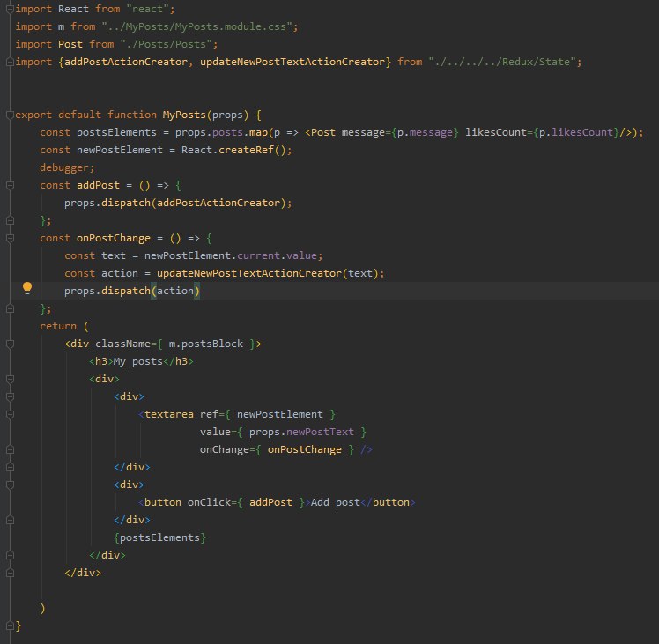
Task: Click fold marker at closing div below {postsElements}
Action: 10,555
